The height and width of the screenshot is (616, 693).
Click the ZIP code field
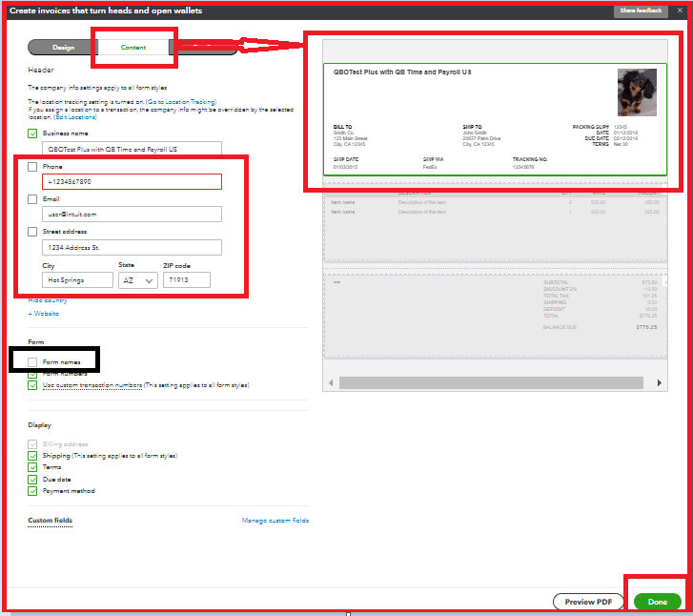pos(187,280)
